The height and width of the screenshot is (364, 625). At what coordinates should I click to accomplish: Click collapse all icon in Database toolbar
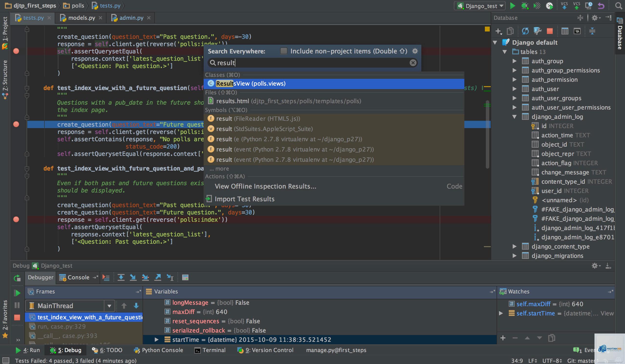click(x=592, y=31)
